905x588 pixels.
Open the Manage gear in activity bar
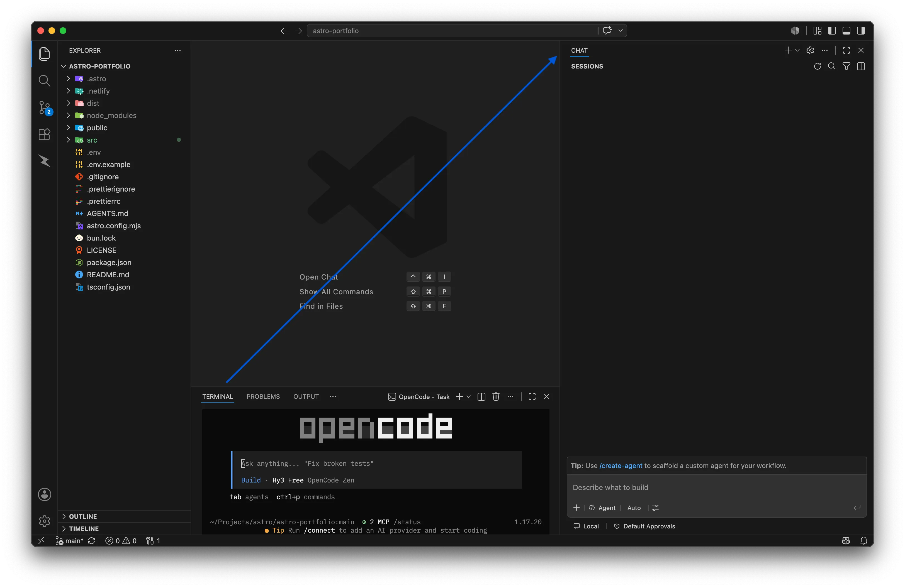45,521
